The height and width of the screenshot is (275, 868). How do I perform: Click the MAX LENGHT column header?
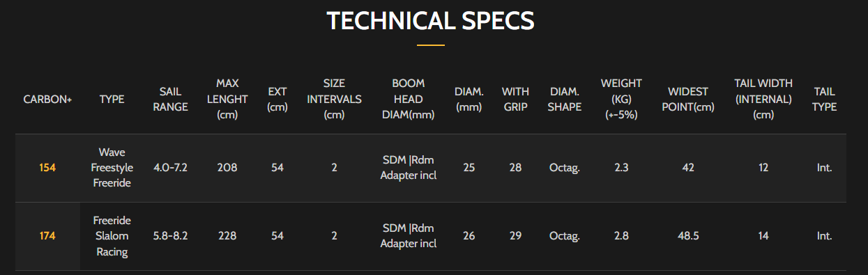tap(227, 99)
